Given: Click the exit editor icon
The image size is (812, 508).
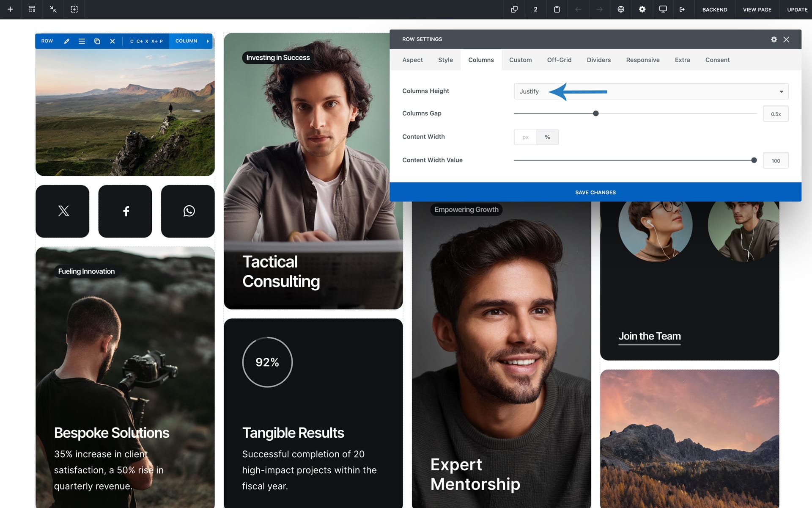Looking at the screenshot, I should pyautogui.click(x=682, y=9).
